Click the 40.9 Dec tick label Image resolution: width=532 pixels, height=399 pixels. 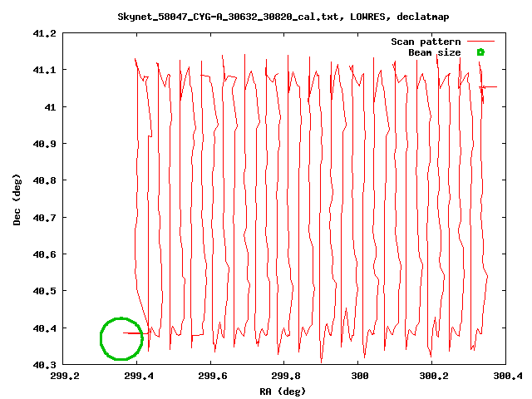(x=44, y=144)
